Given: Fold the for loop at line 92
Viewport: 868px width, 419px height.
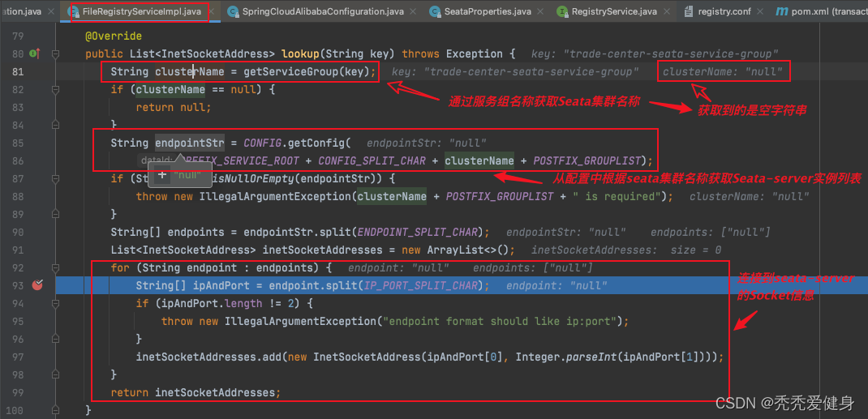Looking at the screenshot, I should 56,267.
